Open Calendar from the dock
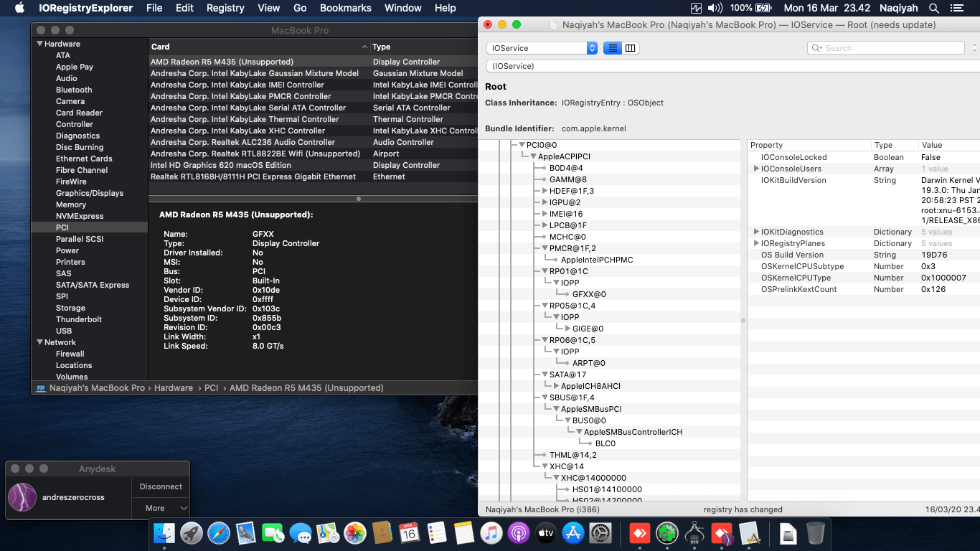The image size is (980, 551). pos(410,533)
